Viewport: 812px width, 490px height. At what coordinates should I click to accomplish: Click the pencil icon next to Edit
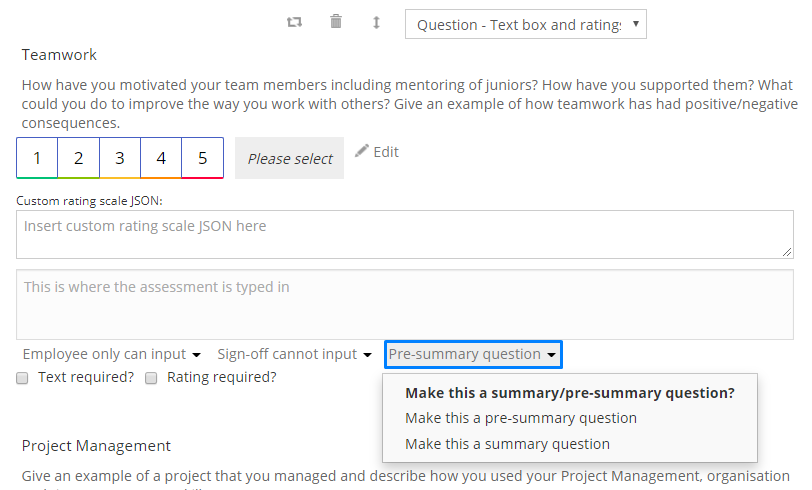[361, 151]
